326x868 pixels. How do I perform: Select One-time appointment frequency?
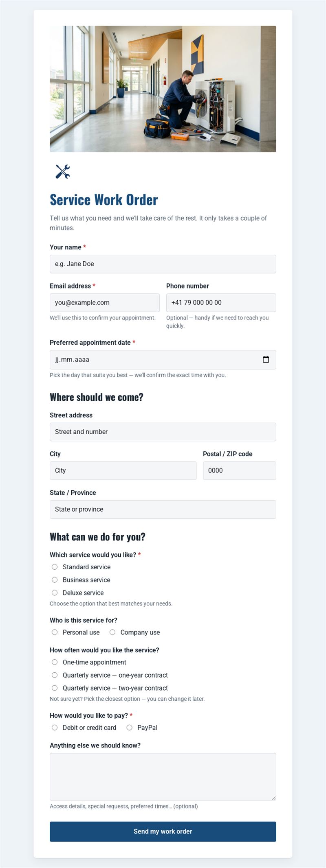(55, 662)
